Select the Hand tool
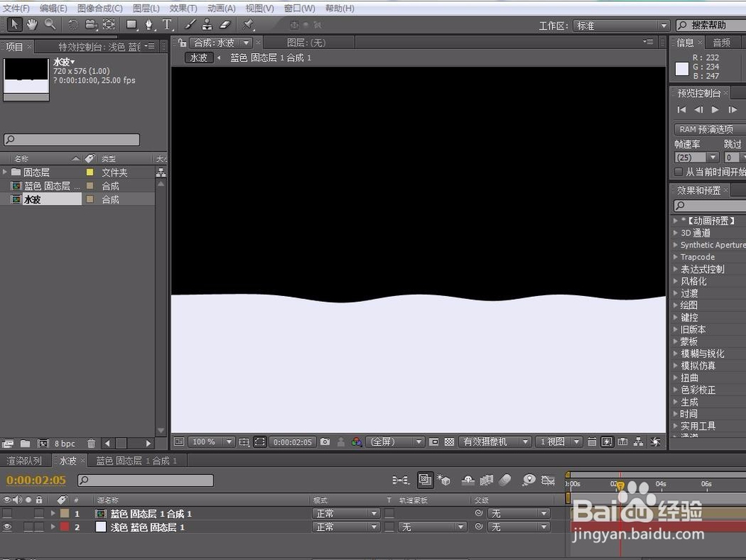The height and width of the screenshot is (560, 746). 32,25
